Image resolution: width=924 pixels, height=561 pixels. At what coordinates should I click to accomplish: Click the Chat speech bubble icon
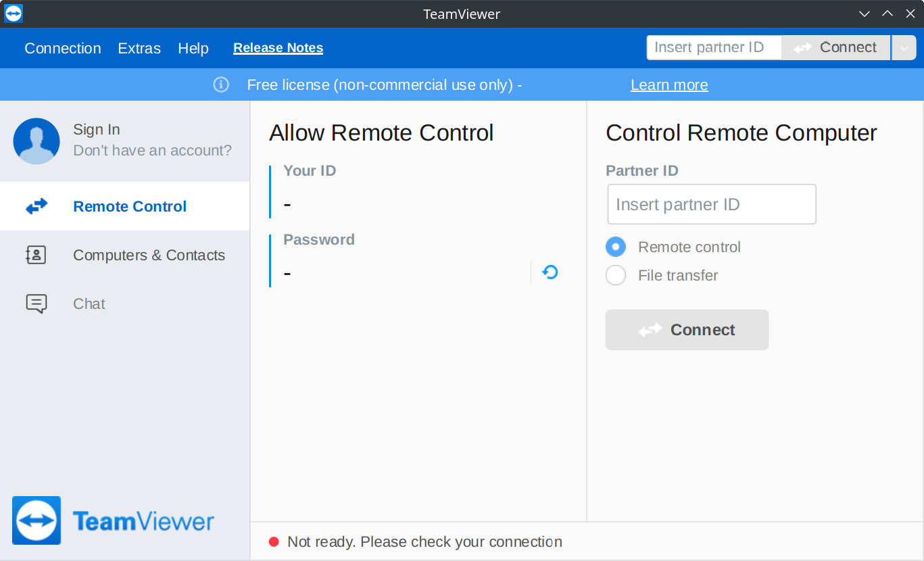click(37, 303)
